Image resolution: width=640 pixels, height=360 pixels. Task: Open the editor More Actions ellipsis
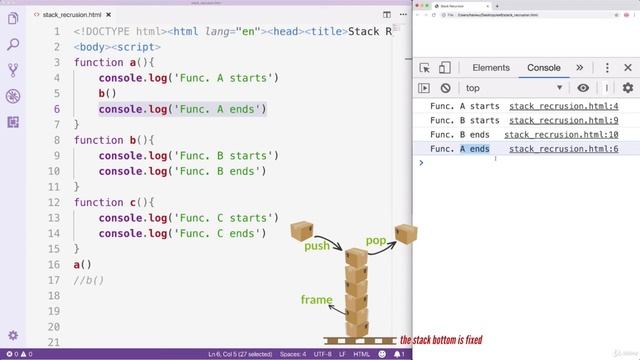point(403,15)
